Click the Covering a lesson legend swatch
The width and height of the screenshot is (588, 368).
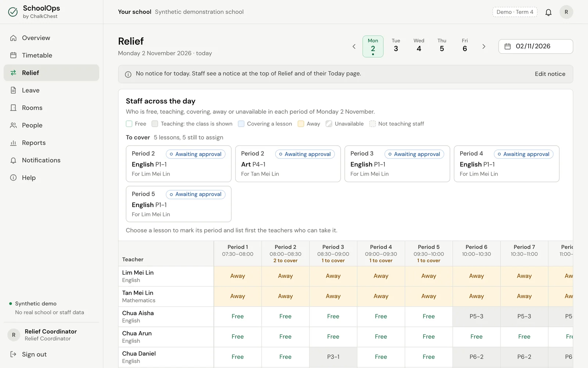241,124
